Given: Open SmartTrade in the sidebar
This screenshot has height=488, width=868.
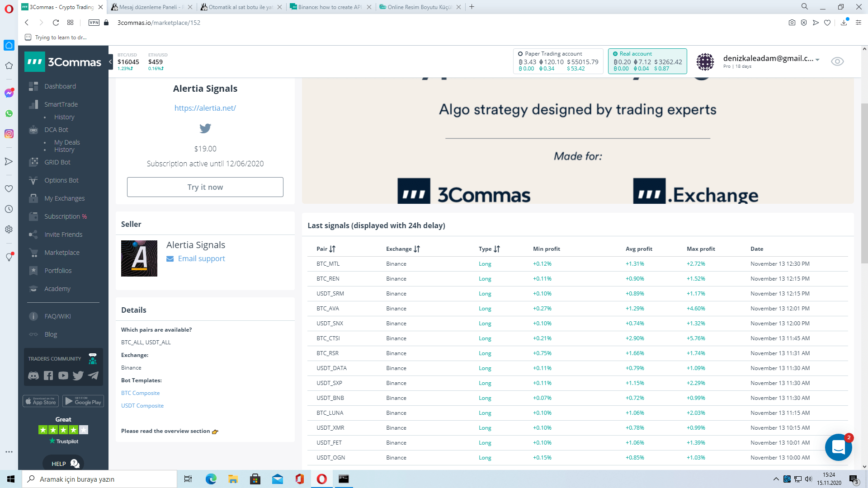Looking at the screenshot, I should (61, 104).
